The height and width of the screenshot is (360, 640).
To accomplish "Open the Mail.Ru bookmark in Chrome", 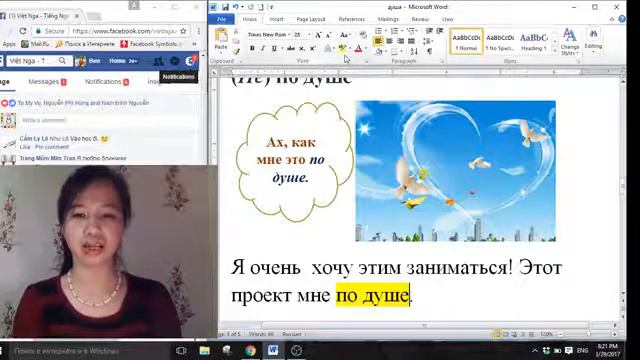I will pos(36,44).
